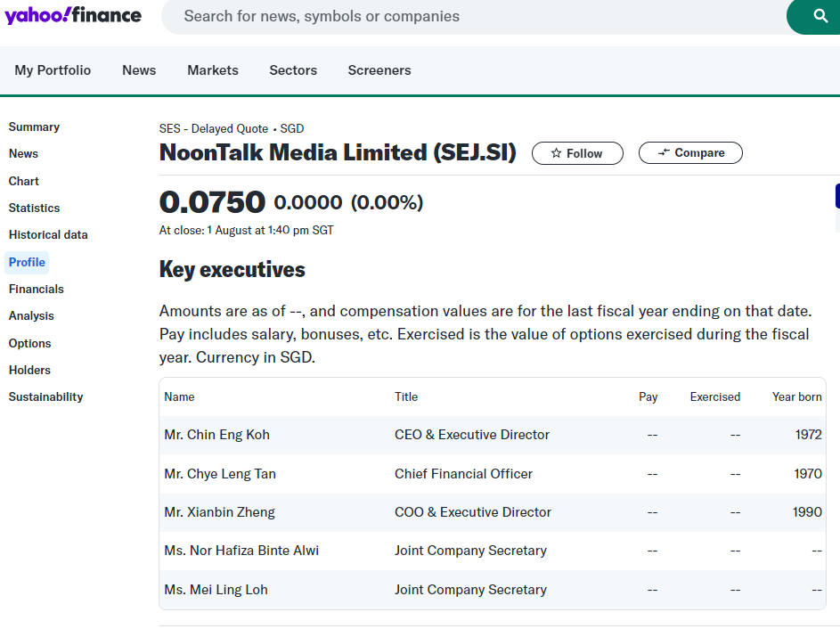Focus the news, symbols or companies search field
Screen dimensions: 840x637
[474, 16]
